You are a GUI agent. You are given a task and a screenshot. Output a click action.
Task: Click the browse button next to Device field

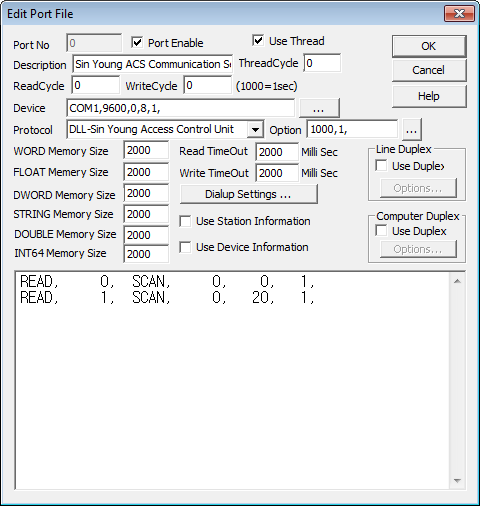(x=319, y=108)
